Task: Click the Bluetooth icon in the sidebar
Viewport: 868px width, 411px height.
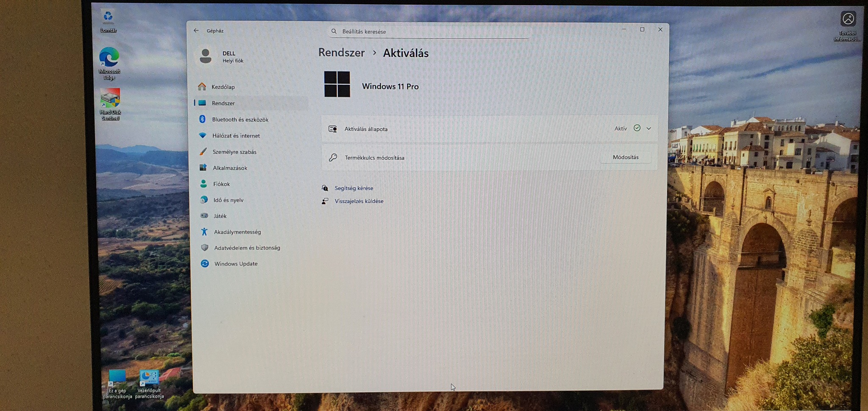Action: tap(203, 119)
